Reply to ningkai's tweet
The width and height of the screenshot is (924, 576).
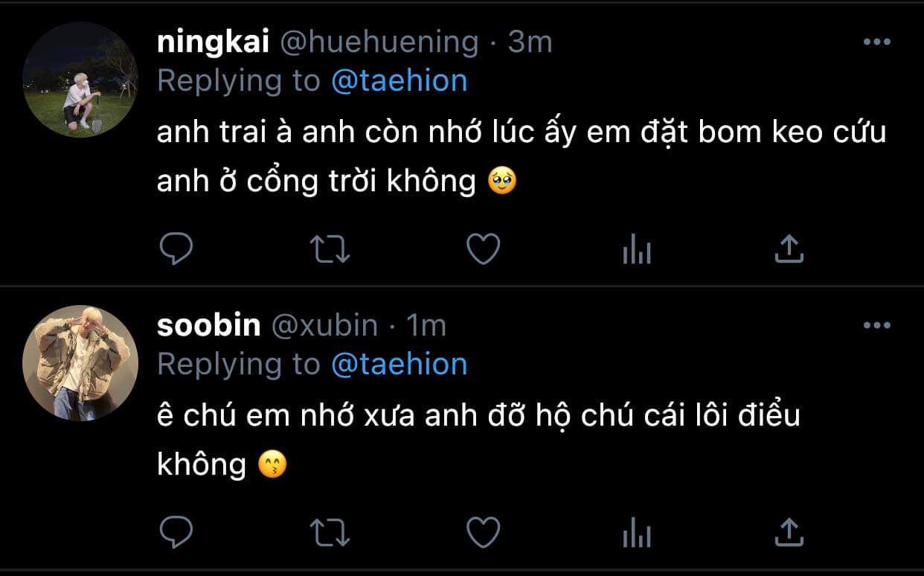click(x=176, y=249)
